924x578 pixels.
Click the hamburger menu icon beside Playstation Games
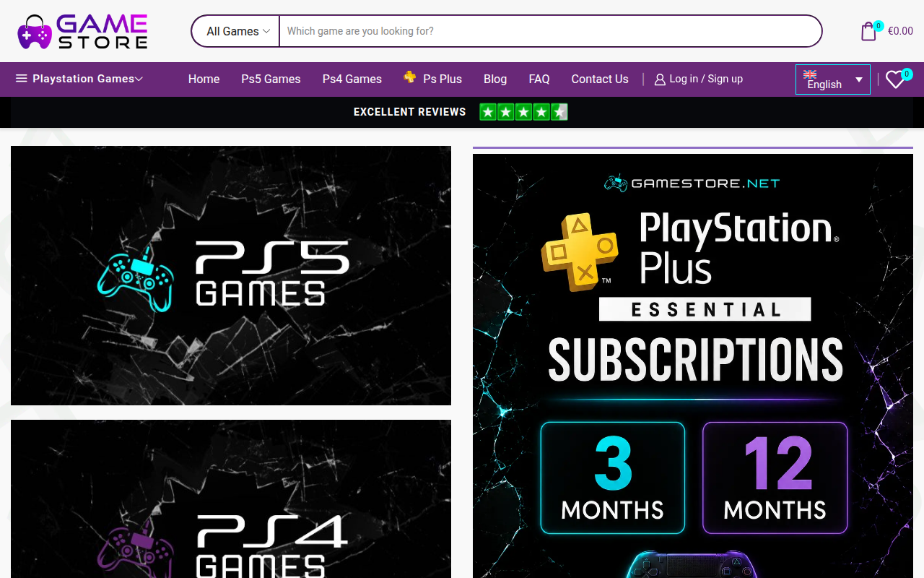[x=22, y=79]
